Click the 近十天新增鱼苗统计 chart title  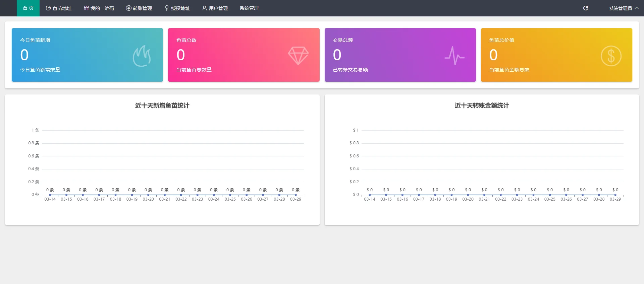click(x=162, y=105)
